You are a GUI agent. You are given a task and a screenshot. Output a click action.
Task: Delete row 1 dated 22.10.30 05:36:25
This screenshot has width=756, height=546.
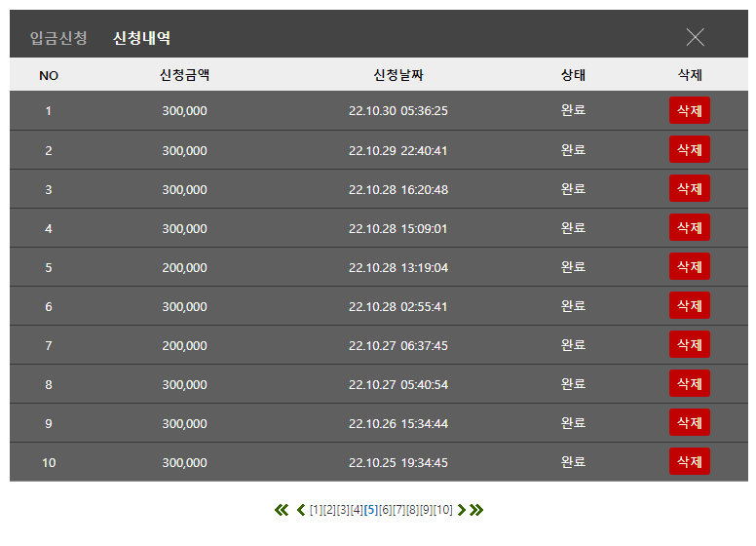click(690, 110)
